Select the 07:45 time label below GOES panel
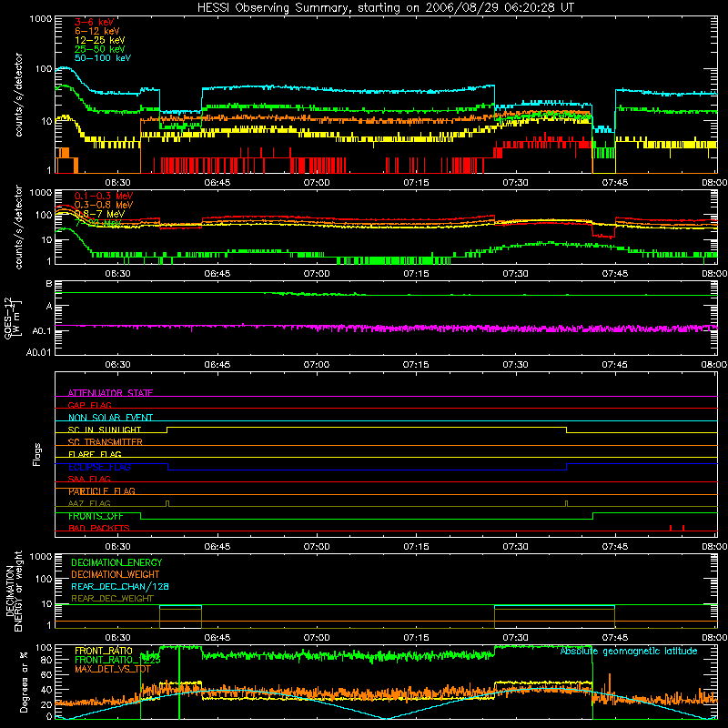Viewport: 728px width, 728px height. point(615,365)
